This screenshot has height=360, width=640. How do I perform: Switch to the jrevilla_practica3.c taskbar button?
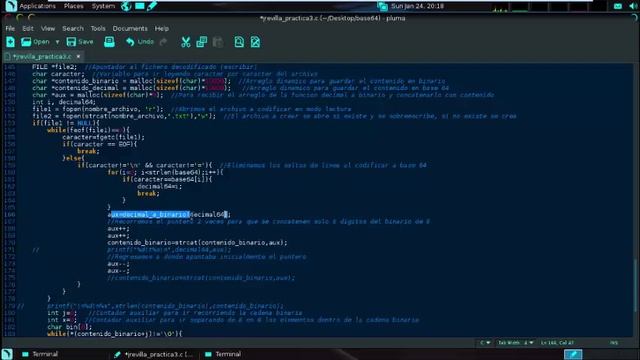pos(153,354)
